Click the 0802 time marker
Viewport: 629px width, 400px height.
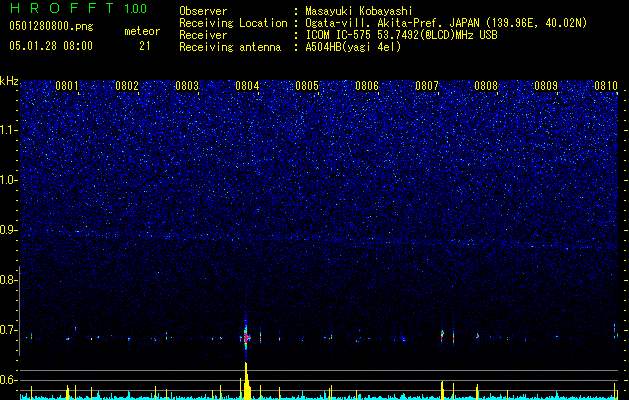coord(127,86)
